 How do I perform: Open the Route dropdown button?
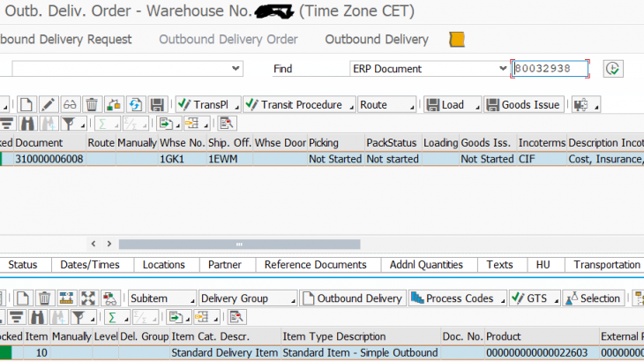(x=387, y=105)
